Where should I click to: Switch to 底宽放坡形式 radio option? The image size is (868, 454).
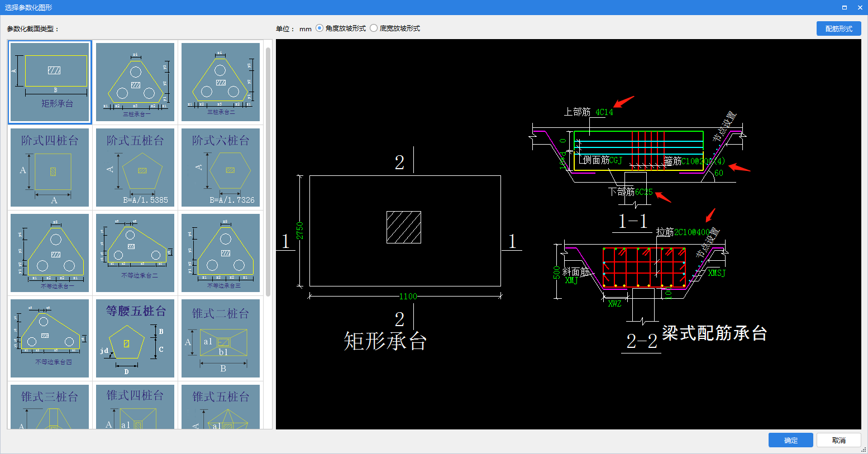click(x=374, y=28)
